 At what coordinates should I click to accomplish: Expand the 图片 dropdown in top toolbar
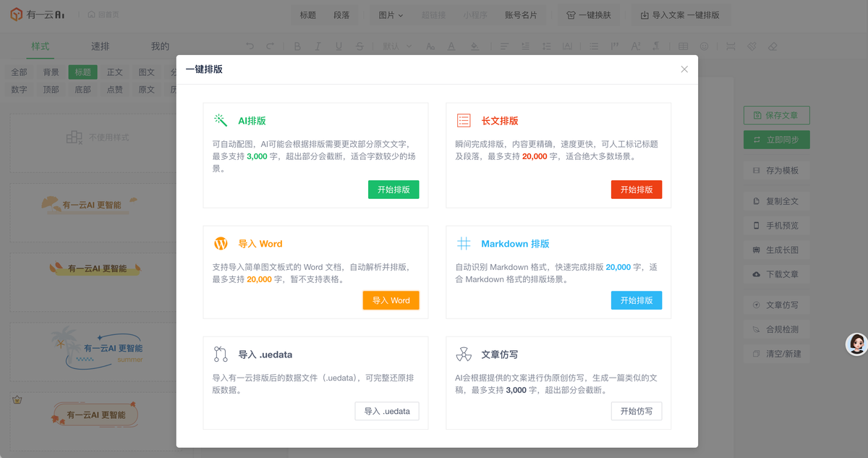tap(391, 14)
